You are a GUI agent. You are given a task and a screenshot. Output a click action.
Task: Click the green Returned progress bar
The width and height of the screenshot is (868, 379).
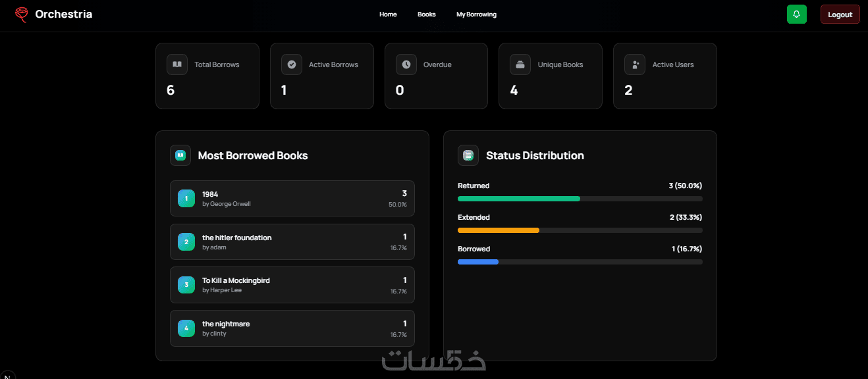(519, 199)
